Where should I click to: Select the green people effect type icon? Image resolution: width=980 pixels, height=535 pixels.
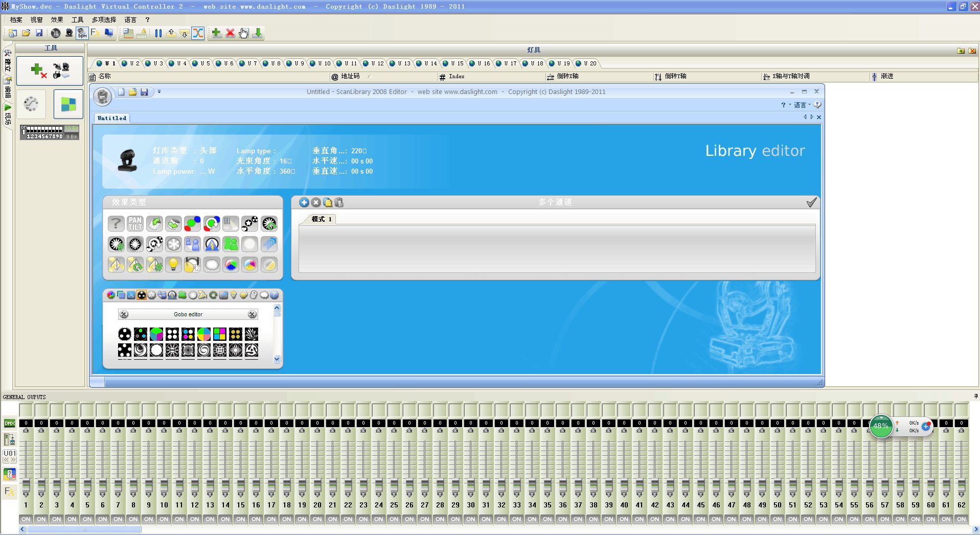point(231,244)
